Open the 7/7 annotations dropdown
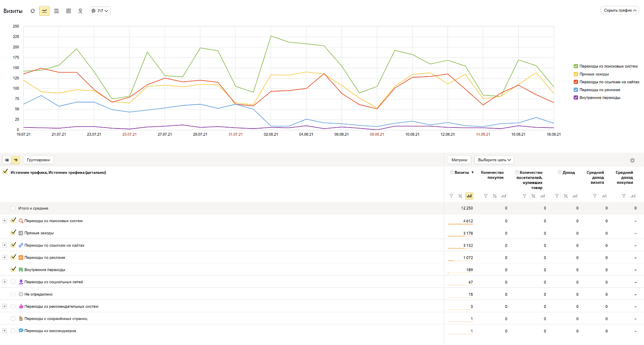The width and height of the screenshot is (644, 345). click(x=100, y=11)
